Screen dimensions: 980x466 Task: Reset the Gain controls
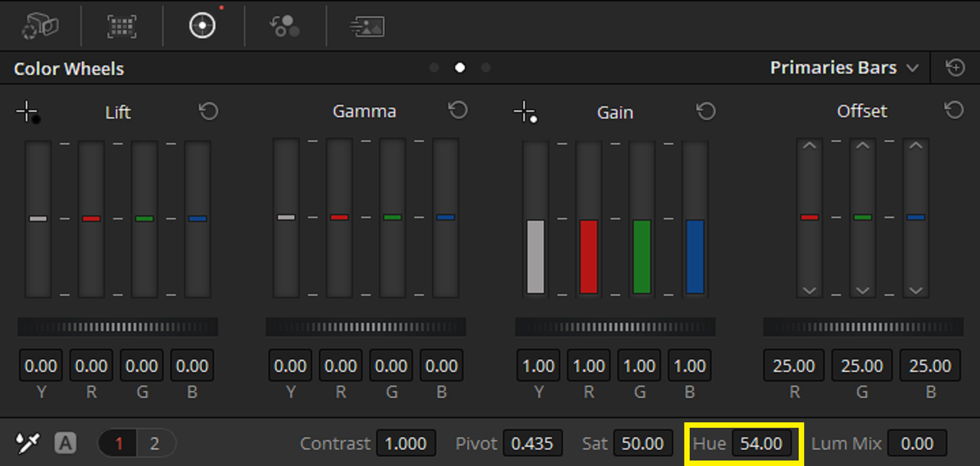point(706,112)
